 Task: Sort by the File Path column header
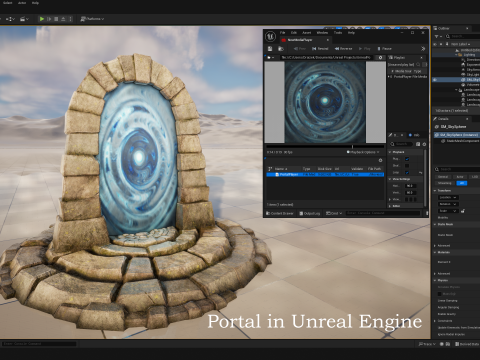coord(374,169)
